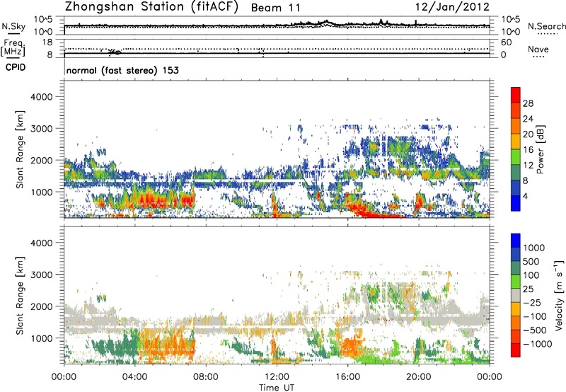Click the 'Beam 11' label
The width and height of the screenshot is (566, 392).
pyautogui.click(x=275, y=8)
